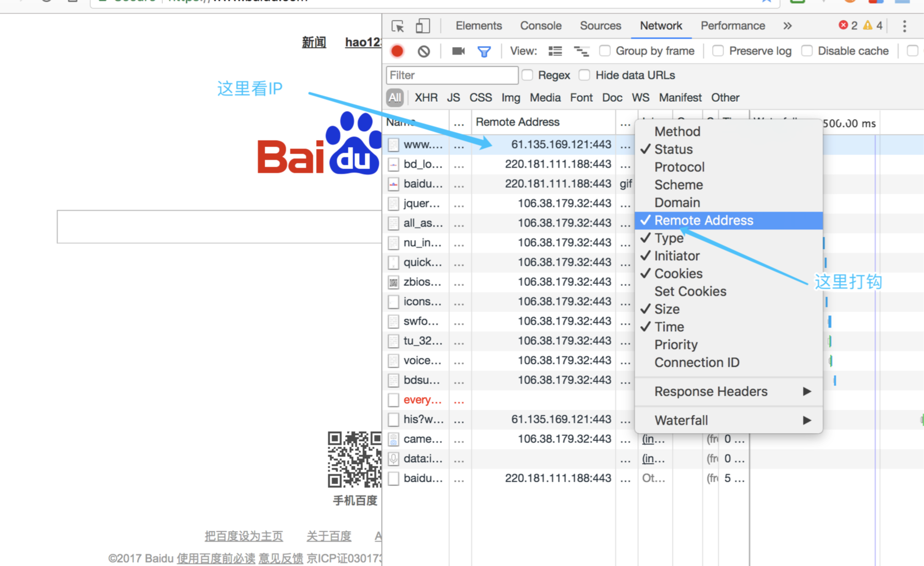Click the Baidu mobile QR code
Viewport: 924px width, 566px height.
tap(355, 459)
